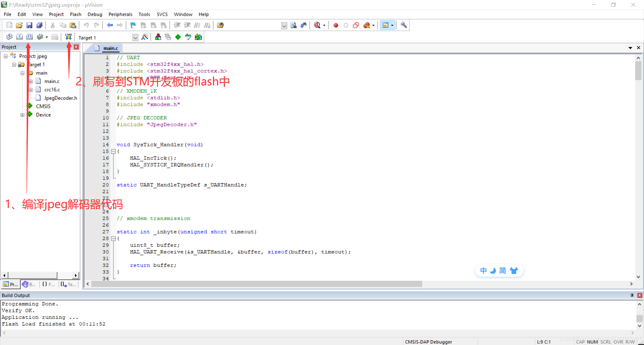Image resolution: width=644 pixels, height=345 pixels.
Task: Expand the main.c file node
Action: pos(31,81)
